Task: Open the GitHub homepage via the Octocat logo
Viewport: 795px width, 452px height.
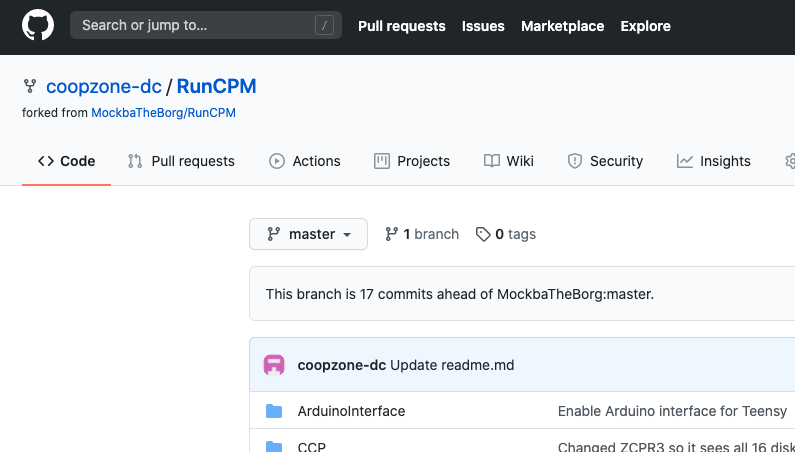Action: [38, 25]
